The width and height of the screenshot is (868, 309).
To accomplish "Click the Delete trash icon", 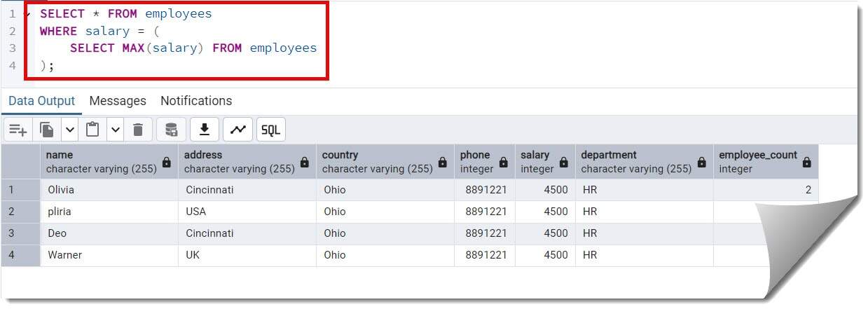I will click(138, 130).
